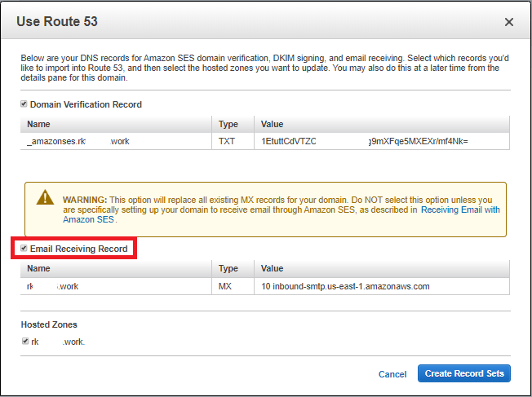Click the MX record name cell ending in .work
Viewport: 532px width, 397px height.
click(116, 286)
